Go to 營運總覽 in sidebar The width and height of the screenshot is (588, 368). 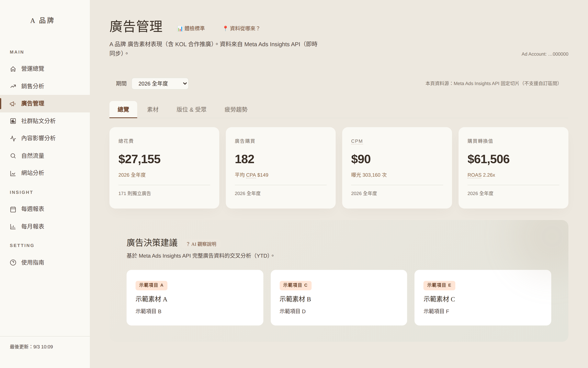pyautogui.click(x=45, y=69)
